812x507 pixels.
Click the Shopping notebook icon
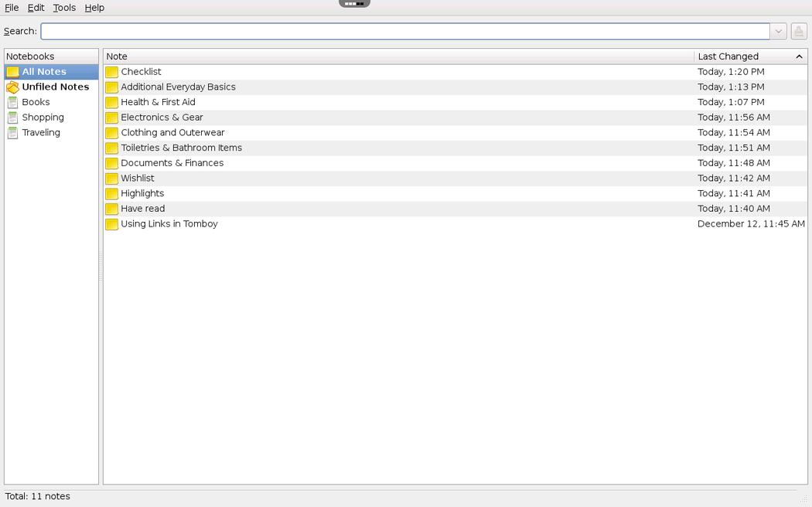(12, 117)
